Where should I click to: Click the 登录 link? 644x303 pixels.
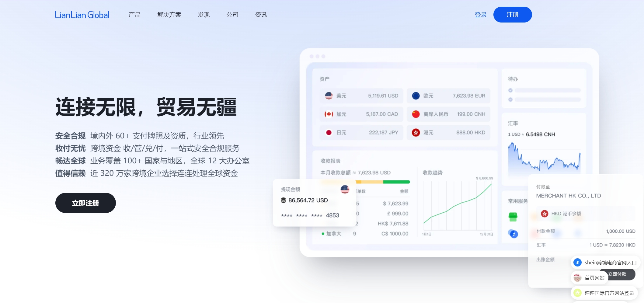click(x=481, y=14)
